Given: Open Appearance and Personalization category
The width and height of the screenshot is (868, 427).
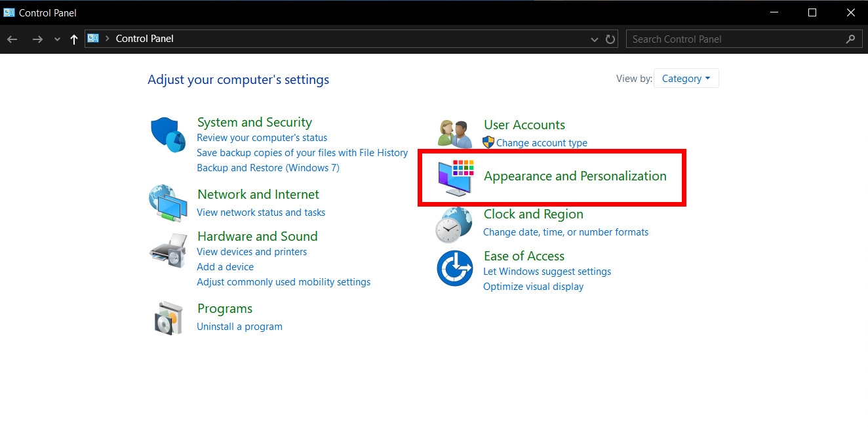Looking at the screenshot, I should pos(575,176).
